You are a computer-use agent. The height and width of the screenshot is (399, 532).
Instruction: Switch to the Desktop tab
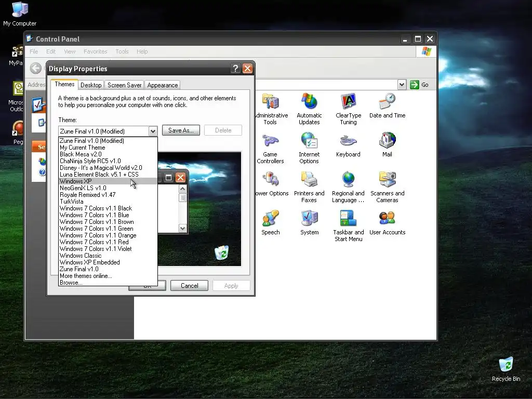pos(91,85)
